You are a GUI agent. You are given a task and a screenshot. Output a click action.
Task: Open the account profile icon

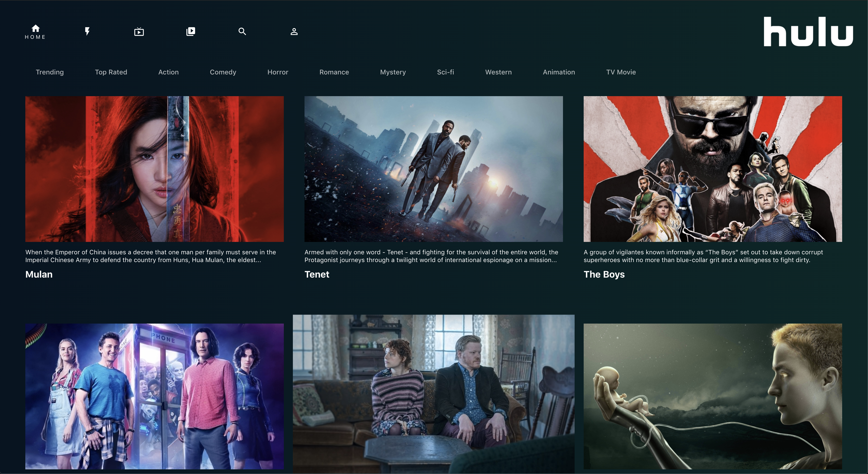[x=294, y=31]
